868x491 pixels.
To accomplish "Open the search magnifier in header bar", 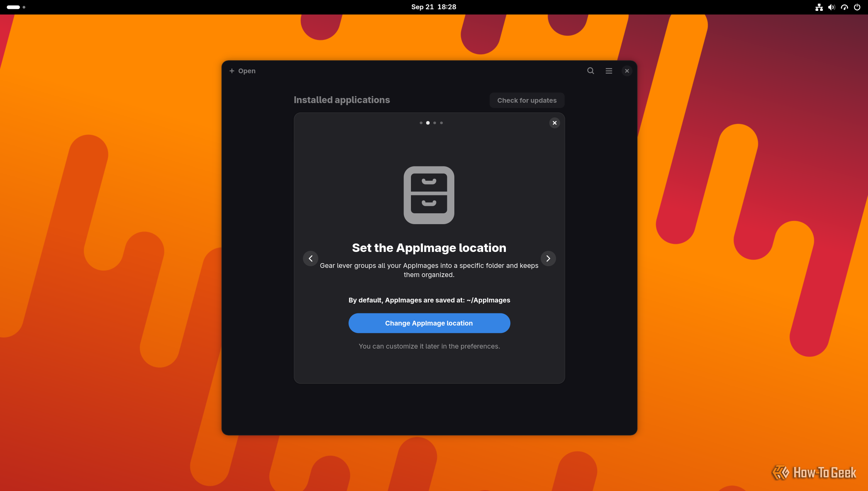I will [591, 71].
